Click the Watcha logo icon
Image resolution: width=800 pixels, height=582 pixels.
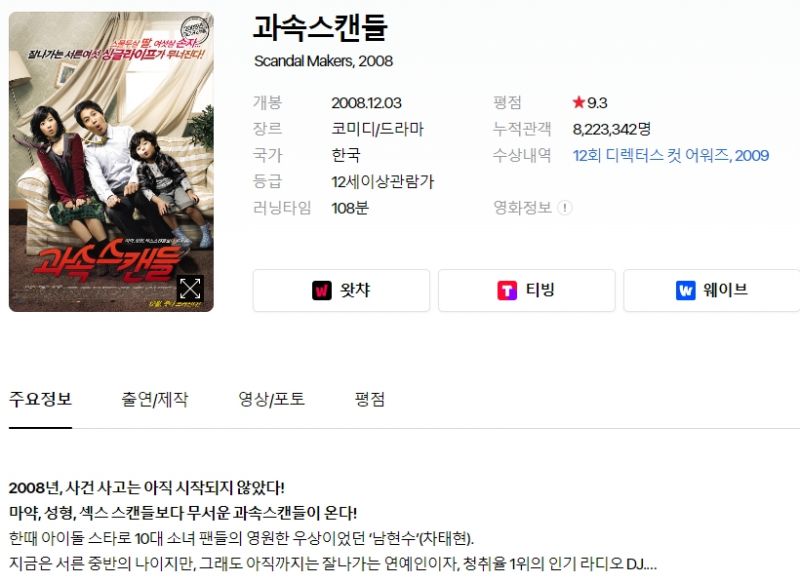tap(321, 291)
